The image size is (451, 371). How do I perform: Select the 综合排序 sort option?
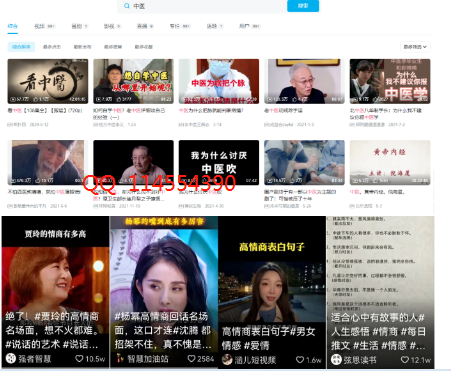coord(21,47)
